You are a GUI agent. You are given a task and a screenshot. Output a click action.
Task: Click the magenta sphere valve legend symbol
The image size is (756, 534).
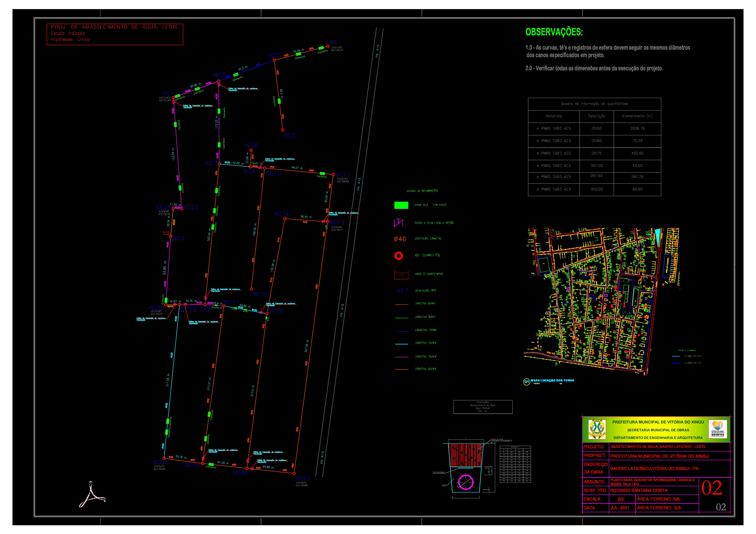pyautogui.click(x=399, y=223)
